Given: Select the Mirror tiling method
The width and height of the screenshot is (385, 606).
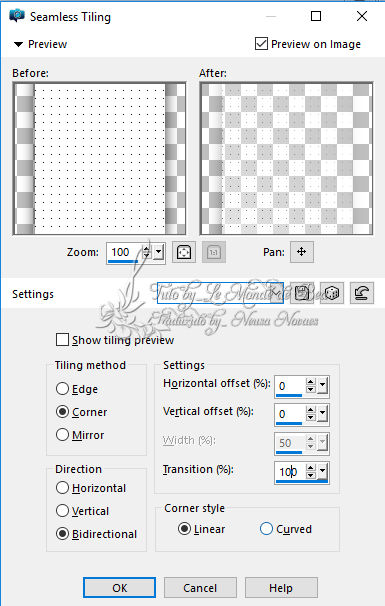Looking at the screenshot, I should [x=62, y=434].
